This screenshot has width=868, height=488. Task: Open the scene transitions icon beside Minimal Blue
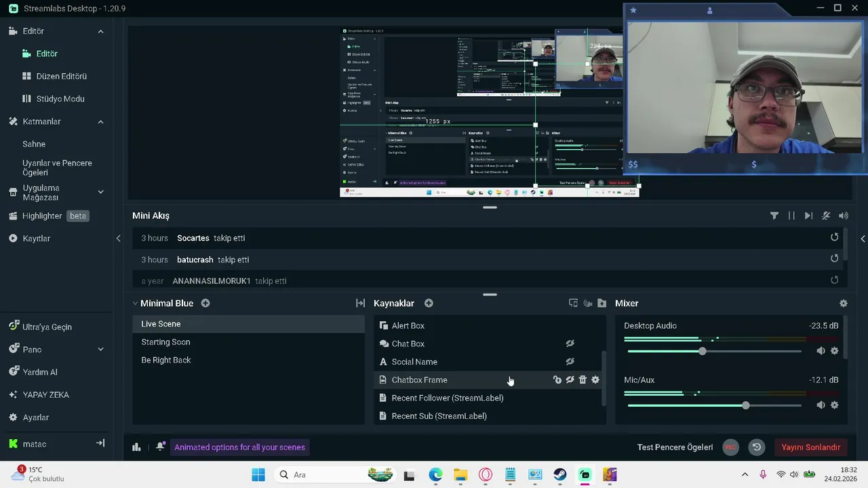360,303
